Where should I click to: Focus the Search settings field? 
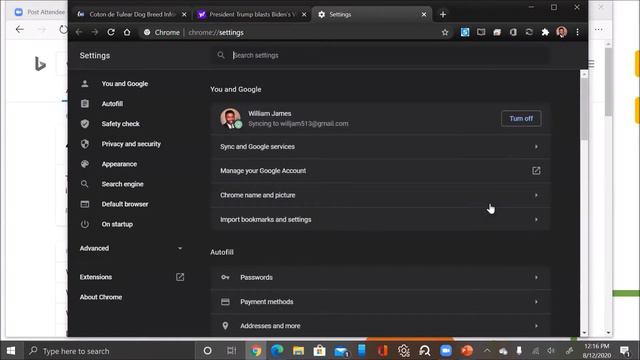[x=380, y=55]
